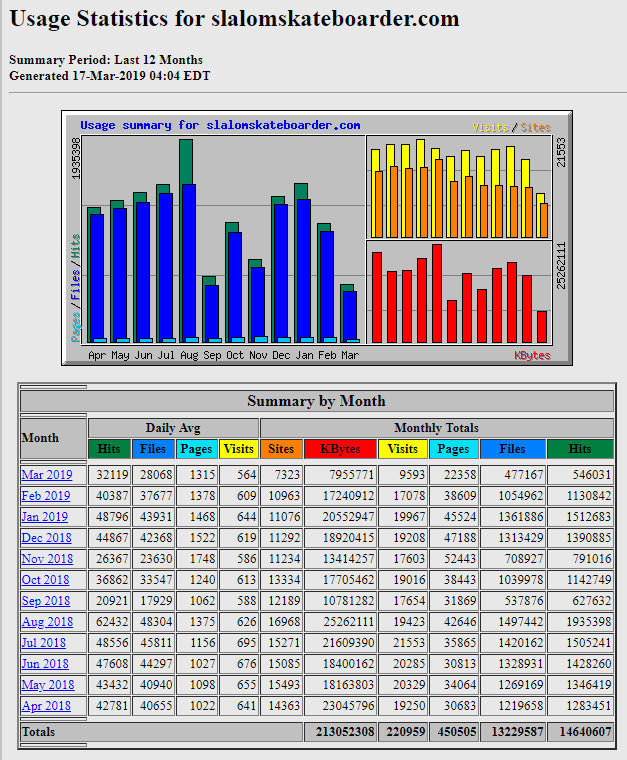Select the May 2018 month link
Viewport: 627px width, 760px height.
pyautogui.click(x=46, y=685)
